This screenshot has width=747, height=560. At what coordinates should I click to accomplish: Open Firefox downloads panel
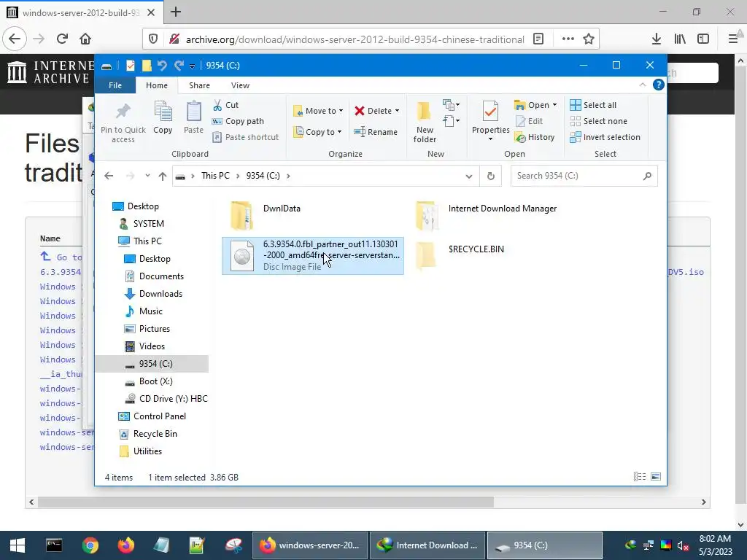657,39
